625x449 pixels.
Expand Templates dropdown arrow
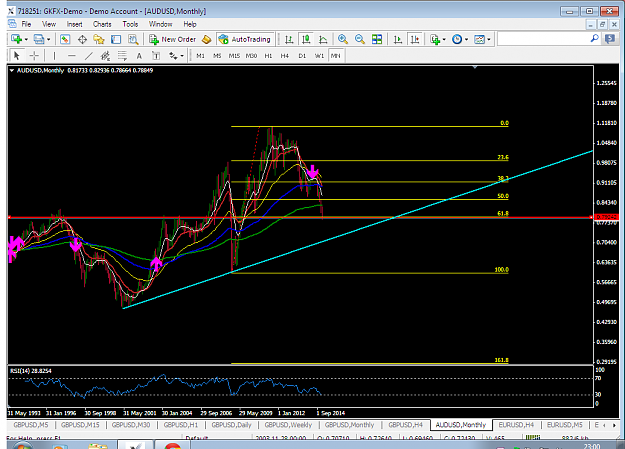click(x=489, y=39)
